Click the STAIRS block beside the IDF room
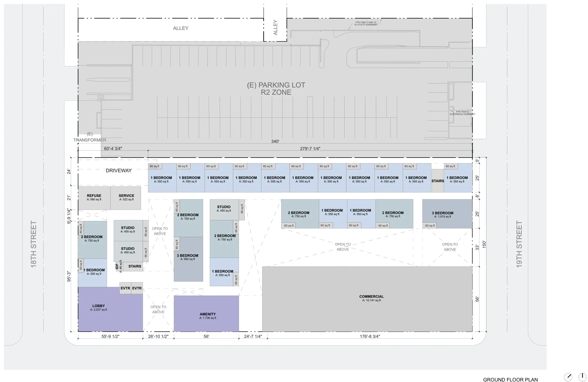The width and height of the screenshot is (588, 382). tap(133, 266)
